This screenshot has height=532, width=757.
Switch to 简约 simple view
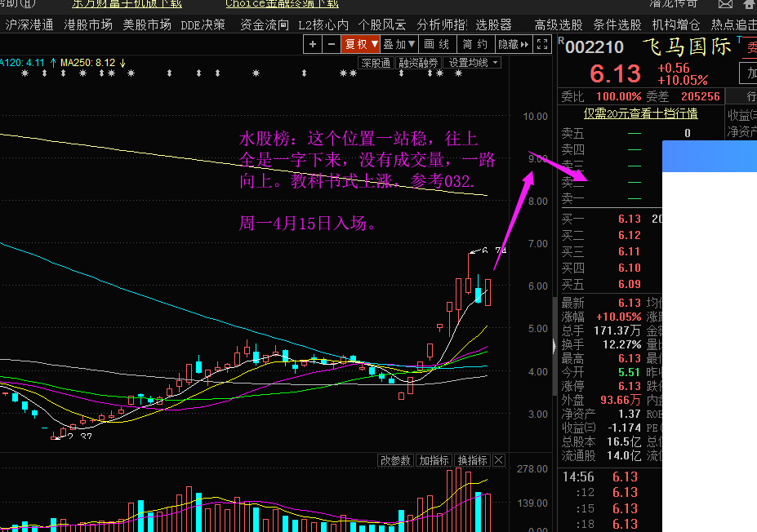pyautogui.click(x=475, y=44)
